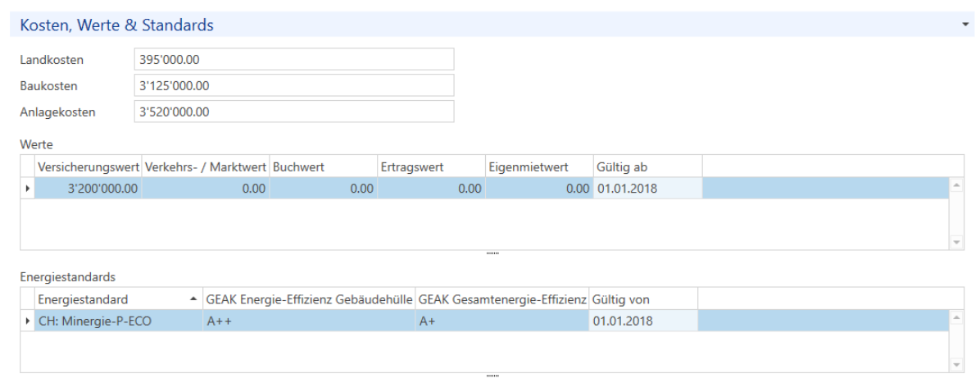980x383 pixels.
Task: Sort by Gültig von column header
Action: [643, 299]
